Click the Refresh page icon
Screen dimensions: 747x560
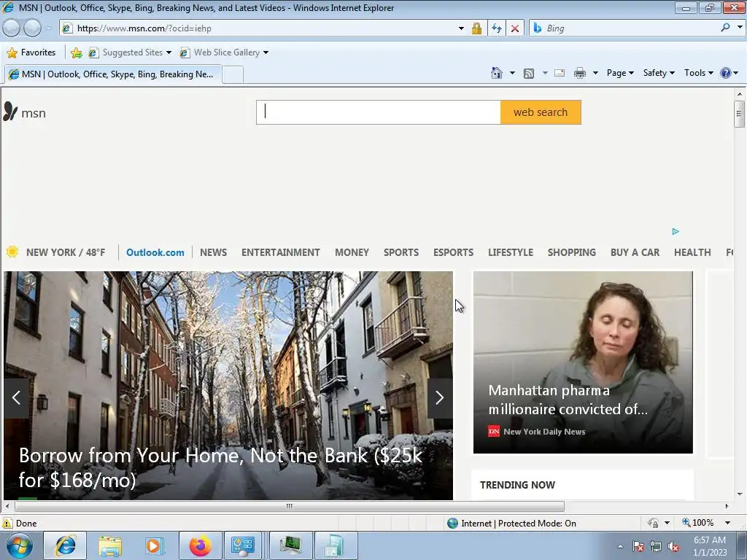point(496,28)
